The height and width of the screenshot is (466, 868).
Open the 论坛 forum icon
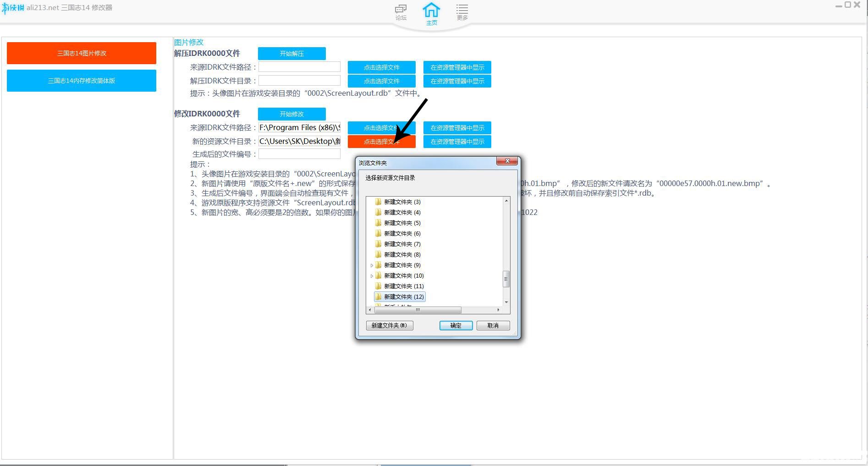401,12
